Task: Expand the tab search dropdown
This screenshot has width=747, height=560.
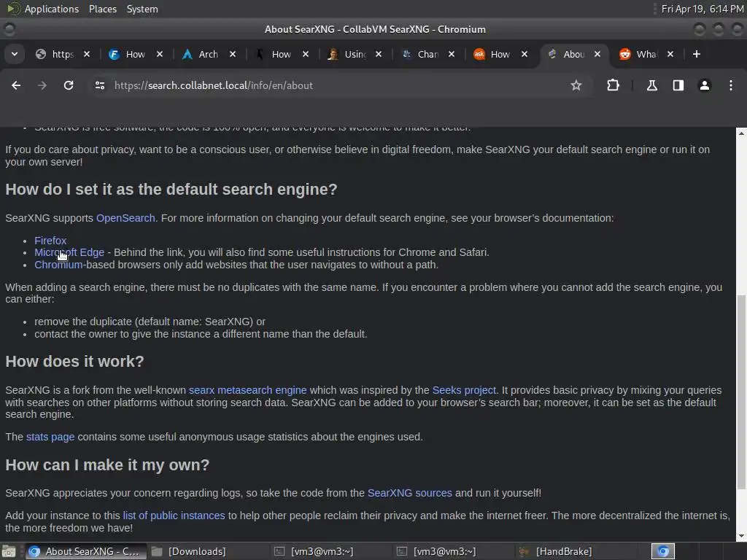Action: 15,54
